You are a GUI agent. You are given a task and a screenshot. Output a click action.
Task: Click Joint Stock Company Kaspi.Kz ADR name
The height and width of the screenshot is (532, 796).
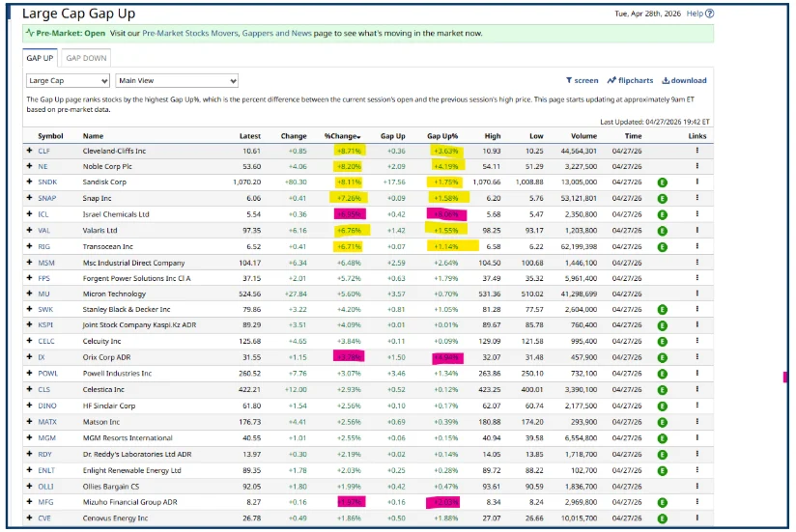tap(140, 324)
